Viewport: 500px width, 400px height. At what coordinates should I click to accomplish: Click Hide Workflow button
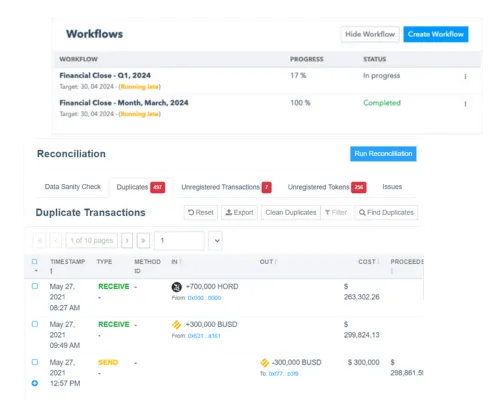point(370,34)
